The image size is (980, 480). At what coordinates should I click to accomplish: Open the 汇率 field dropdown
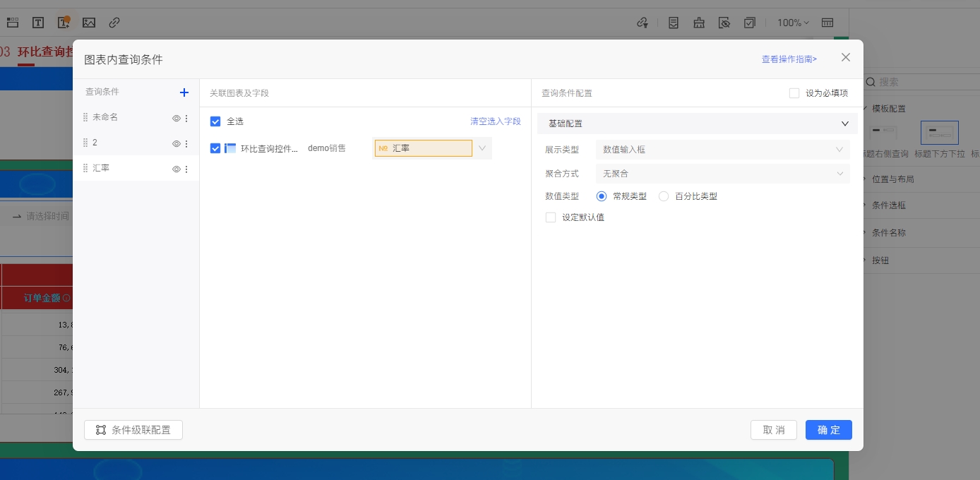(482, 148)
